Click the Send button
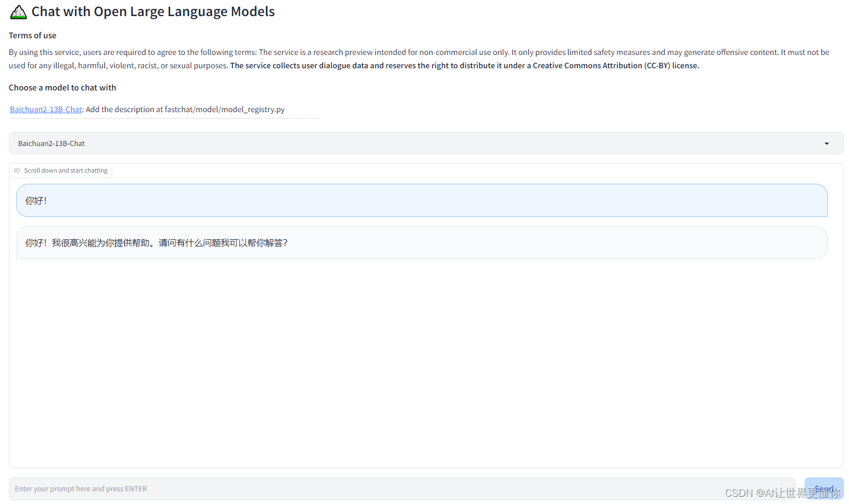Viewport: 849px width, 504px height. click(824, 488)
